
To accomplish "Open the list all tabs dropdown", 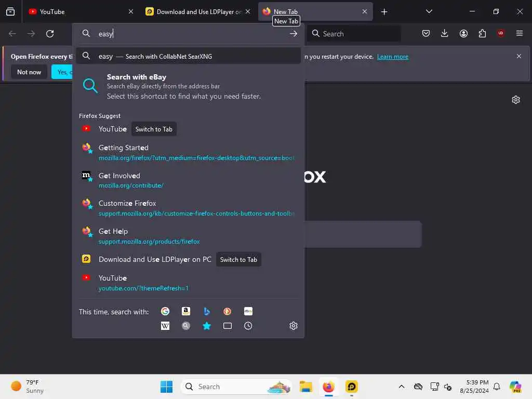I will click(429, 11).
